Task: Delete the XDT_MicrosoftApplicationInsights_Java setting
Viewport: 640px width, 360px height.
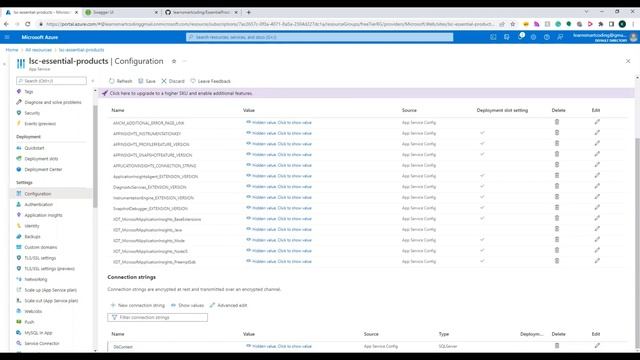Action: click(557, 229)
